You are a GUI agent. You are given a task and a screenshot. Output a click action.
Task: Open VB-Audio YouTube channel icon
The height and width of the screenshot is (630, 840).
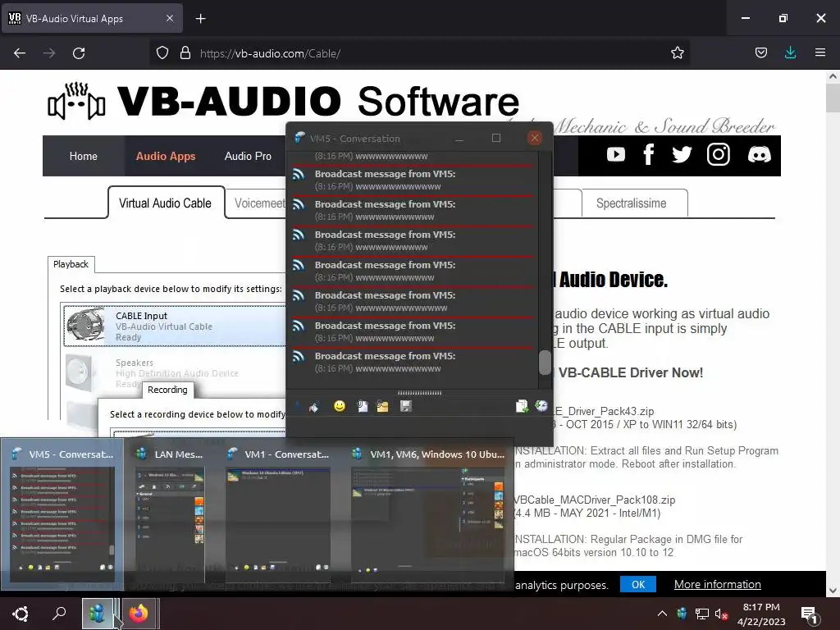click(616, 155)
